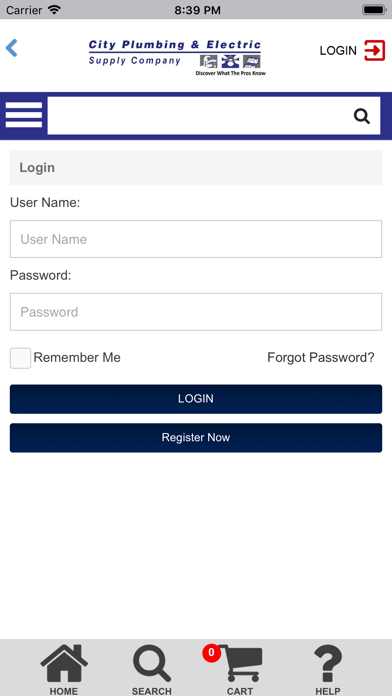Viewport: 392px width, 696px height.
Task: Tap the blue back chevron
Action: coord(12,48)
